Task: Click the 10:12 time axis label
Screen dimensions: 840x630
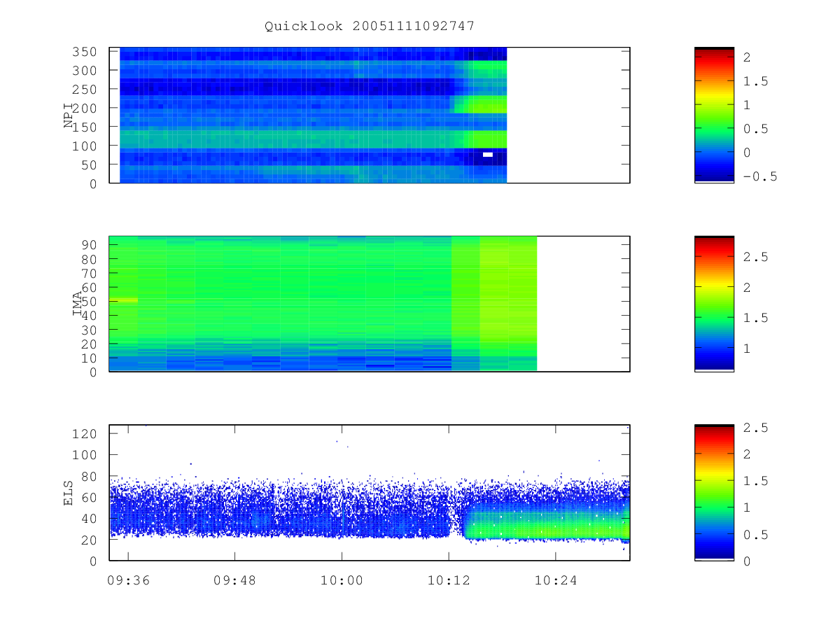Action: tap(449, 580)
